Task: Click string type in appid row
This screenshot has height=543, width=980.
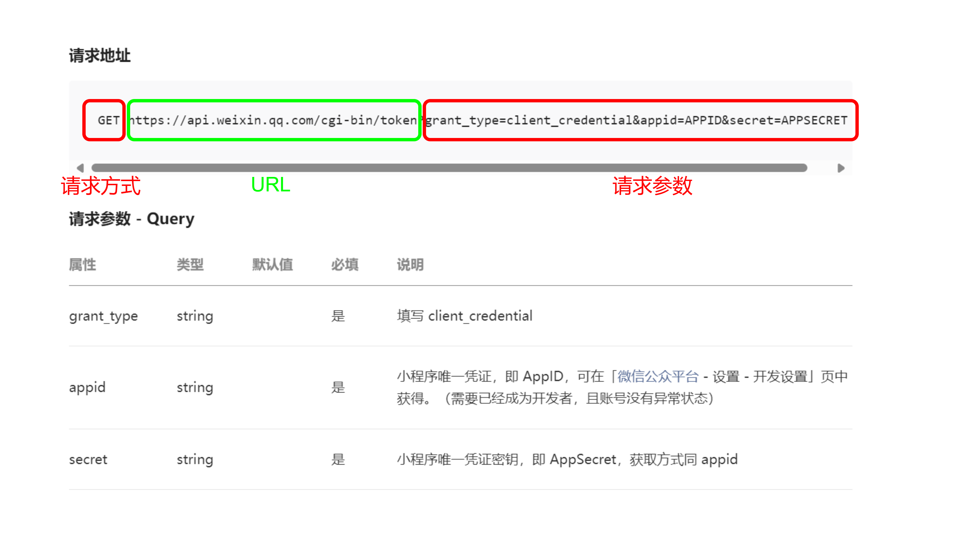Action: click(x=195, y=387)
